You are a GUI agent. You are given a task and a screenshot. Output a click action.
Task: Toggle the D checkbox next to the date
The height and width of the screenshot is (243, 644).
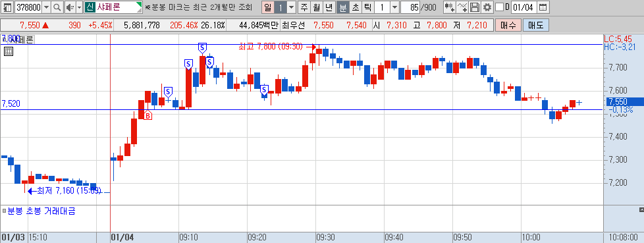(499, 7)
